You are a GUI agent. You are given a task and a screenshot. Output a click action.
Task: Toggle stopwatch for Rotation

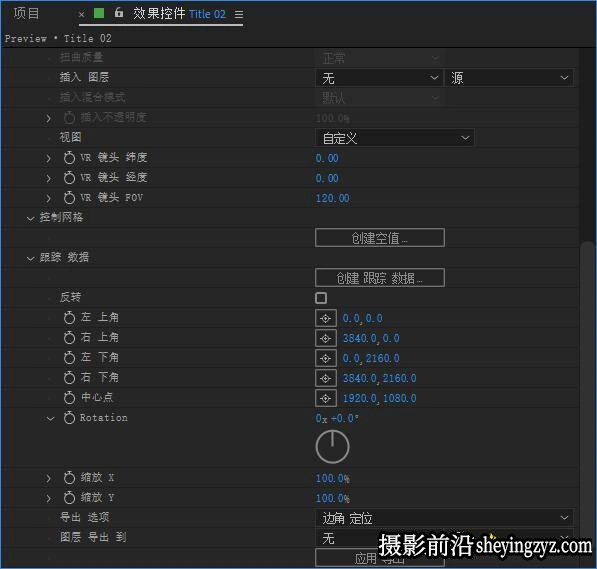point(69,417)
